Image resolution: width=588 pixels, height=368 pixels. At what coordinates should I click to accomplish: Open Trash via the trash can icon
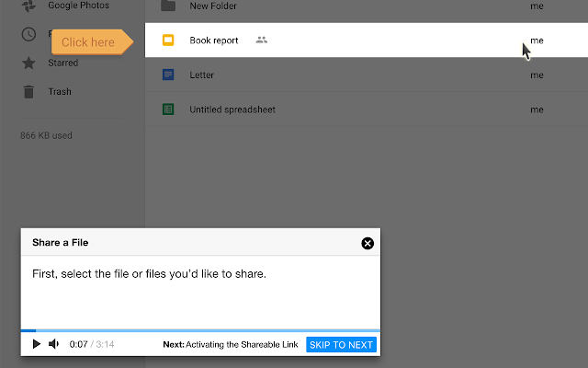[29, 92]
